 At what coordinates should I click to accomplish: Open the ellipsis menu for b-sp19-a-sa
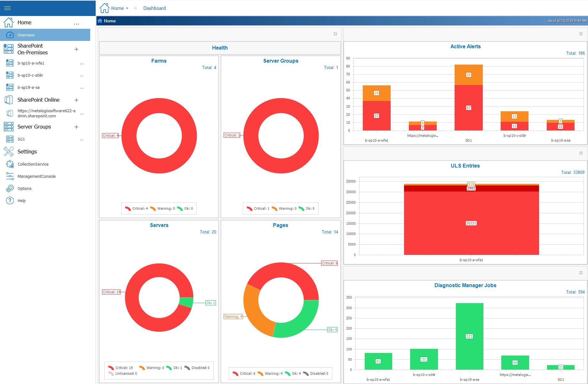point(82,88)
